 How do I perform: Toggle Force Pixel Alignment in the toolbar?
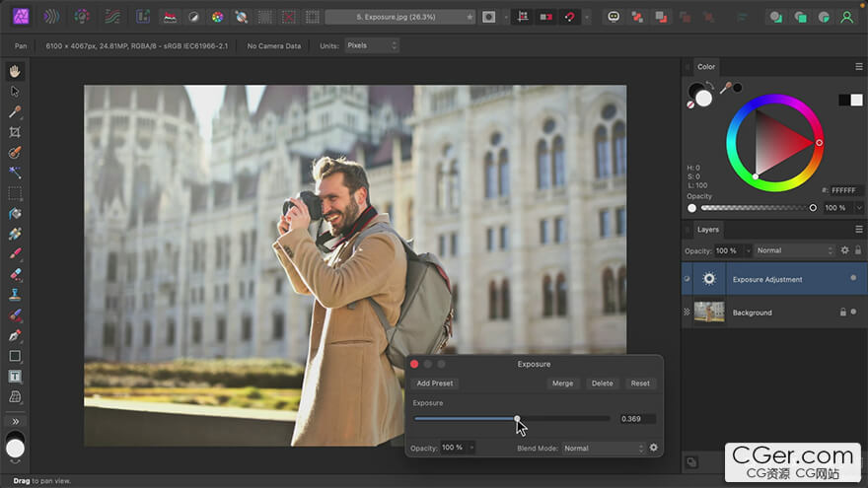pos(523,17)
